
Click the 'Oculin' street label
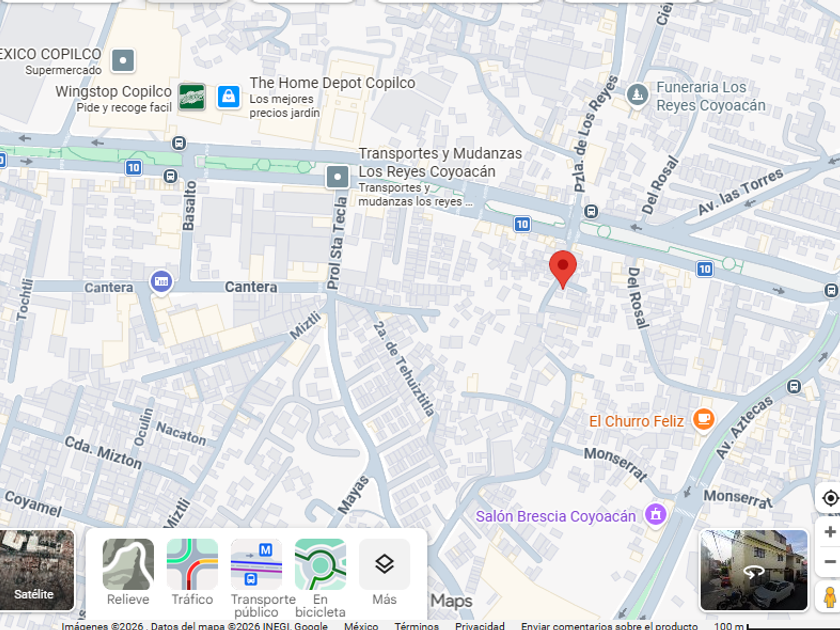tap(144, 427)
